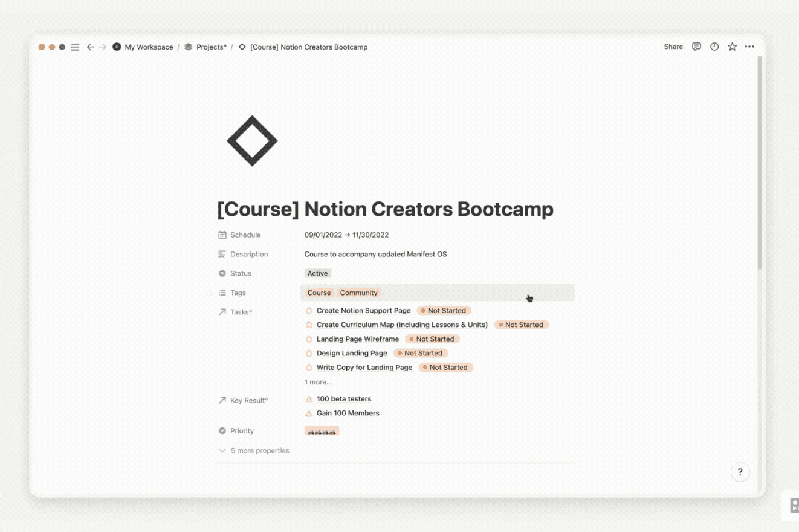
Task: Click the Schedule property label
Action: coord(245,235)
